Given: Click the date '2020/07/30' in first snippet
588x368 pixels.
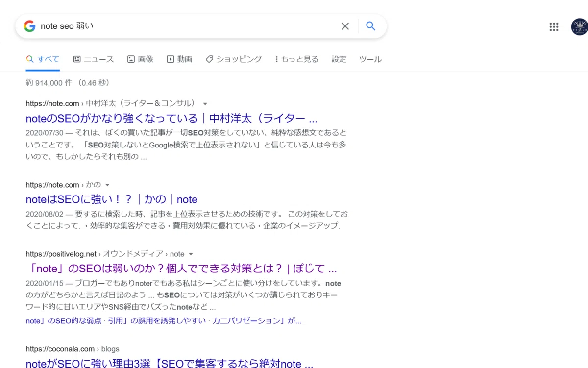Looking at the screenshot, I should pyautogui.click(x=44, y=133).
